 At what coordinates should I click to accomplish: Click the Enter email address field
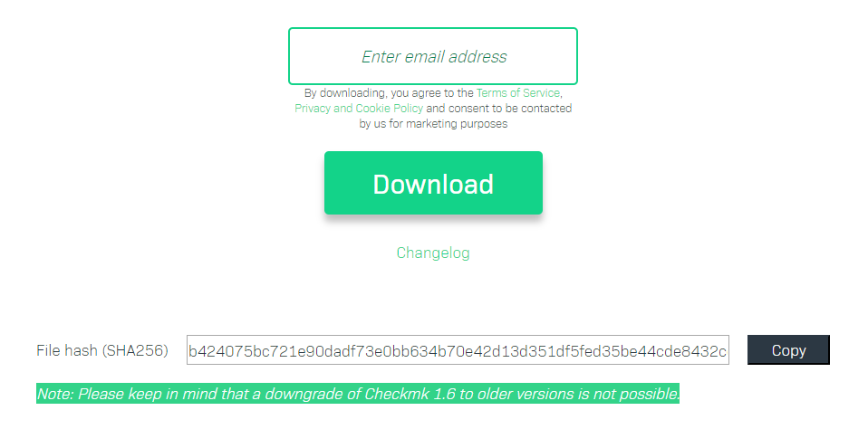pos(433,56)
